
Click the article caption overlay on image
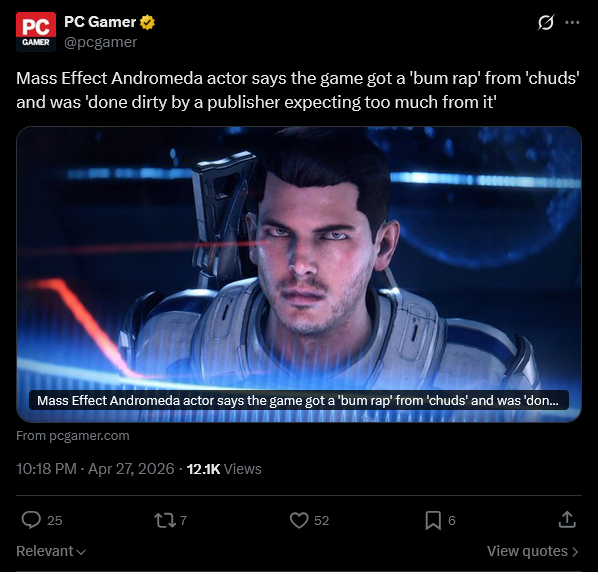pos(299,400)
